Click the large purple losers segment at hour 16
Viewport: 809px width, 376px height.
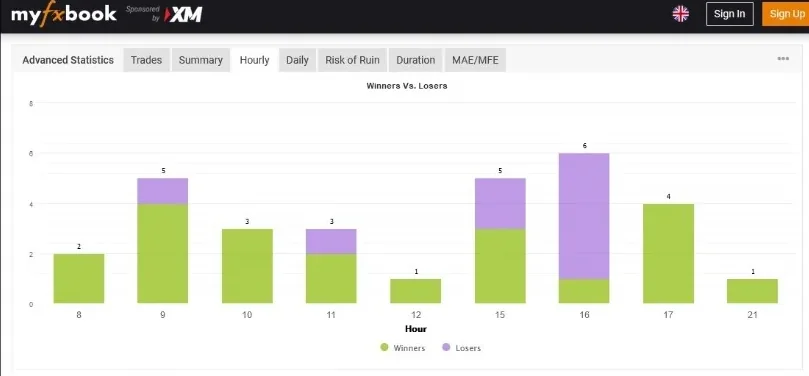[x=584, y=216]
